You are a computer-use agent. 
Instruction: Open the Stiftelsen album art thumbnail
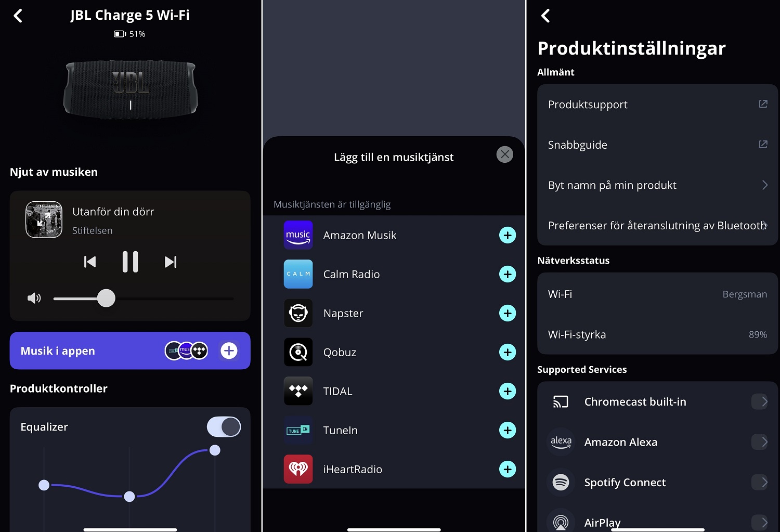(44, 219)
